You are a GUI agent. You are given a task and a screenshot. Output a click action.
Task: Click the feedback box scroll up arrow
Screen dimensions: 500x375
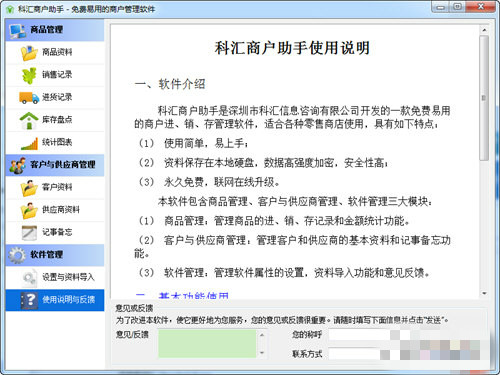pyautogui.click(x=262, y=335)
